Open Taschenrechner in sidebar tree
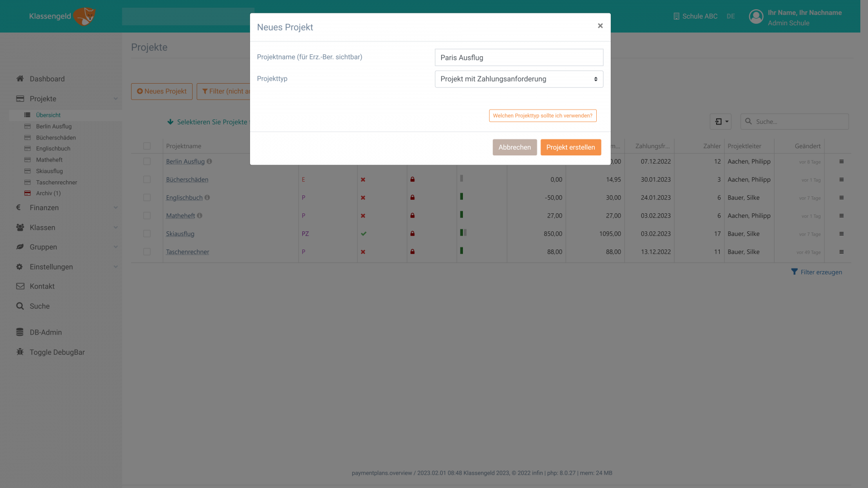 pyautogui.click(x=56, y=182)
